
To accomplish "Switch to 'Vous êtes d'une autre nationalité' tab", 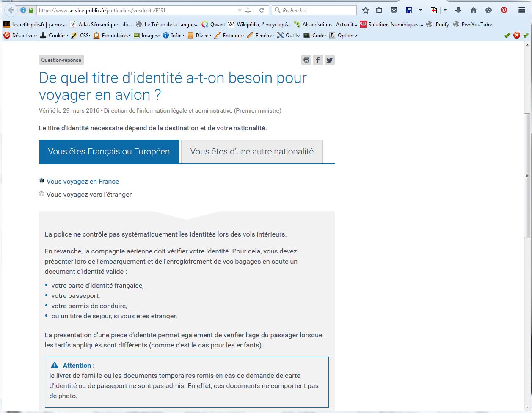I will point(252,151).
